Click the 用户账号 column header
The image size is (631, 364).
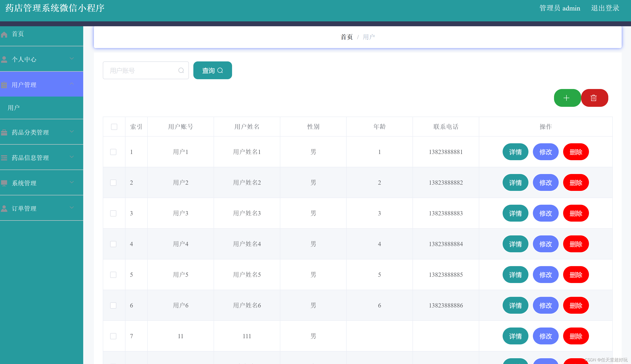click(180, 127)
